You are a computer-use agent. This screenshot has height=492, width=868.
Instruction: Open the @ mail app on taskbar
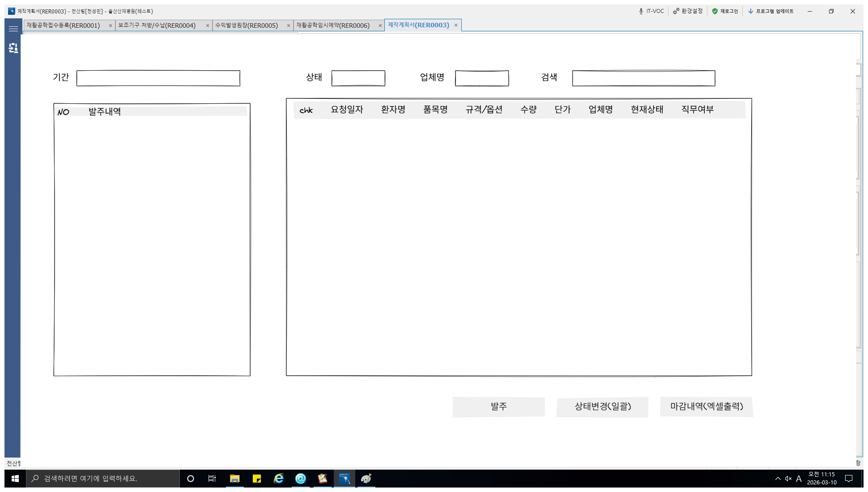[301, 479]
